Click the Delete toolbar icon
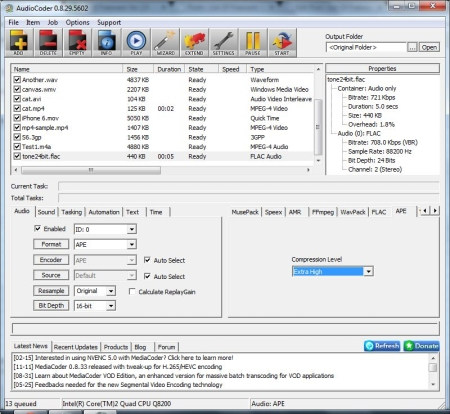The image size is (450, 414). tap(48, 43)
